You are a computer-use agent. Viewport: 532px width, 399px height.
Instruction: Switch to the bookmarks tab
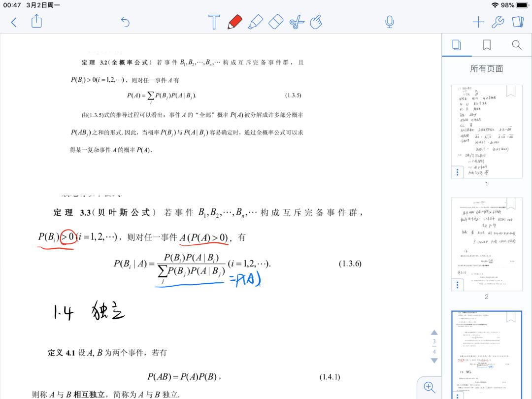click(x=487, y=45)
